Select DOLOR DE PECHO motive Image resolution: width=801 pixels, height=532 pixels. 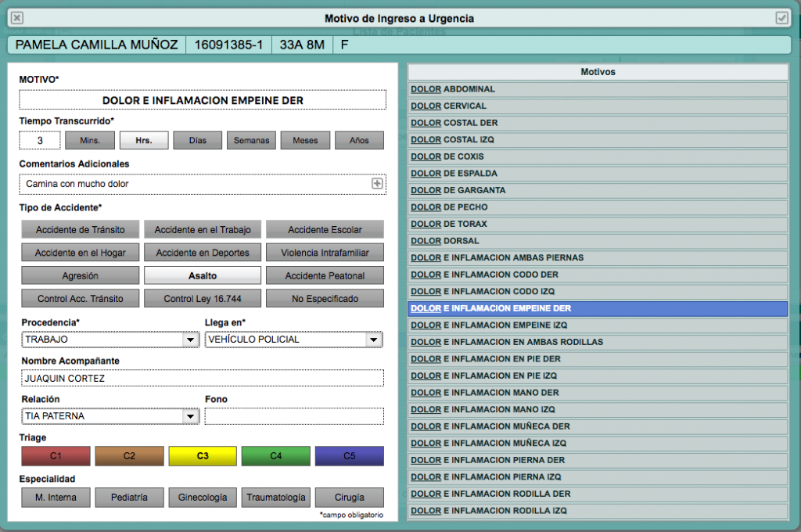click(598, 207)
